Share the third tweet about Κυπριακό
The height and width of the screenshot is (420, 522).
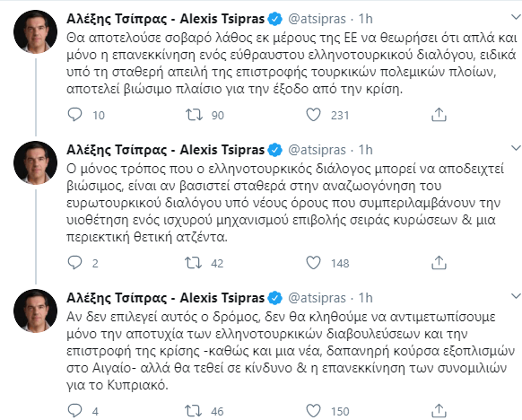(439, 411)
